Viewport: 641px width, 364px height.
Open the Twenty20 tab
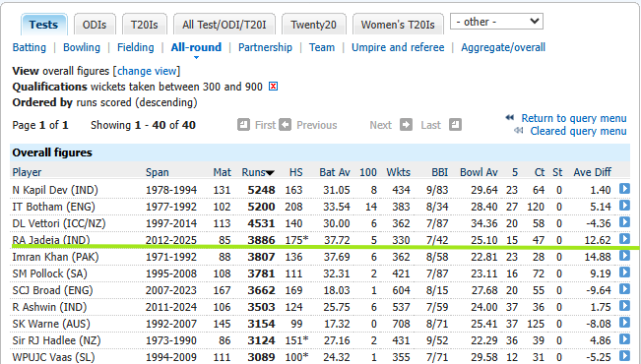pyautogui.click(x=313, y=25)
